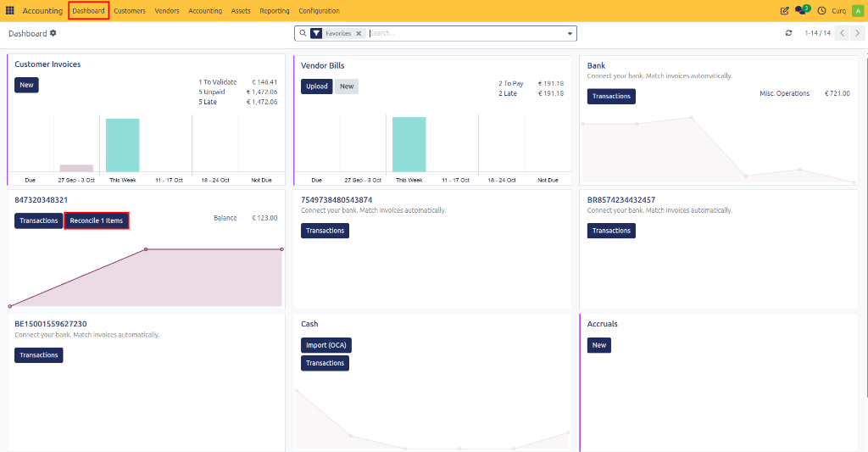Open the edit note icon in top bar
868x452 pixels.
(784, 10)
